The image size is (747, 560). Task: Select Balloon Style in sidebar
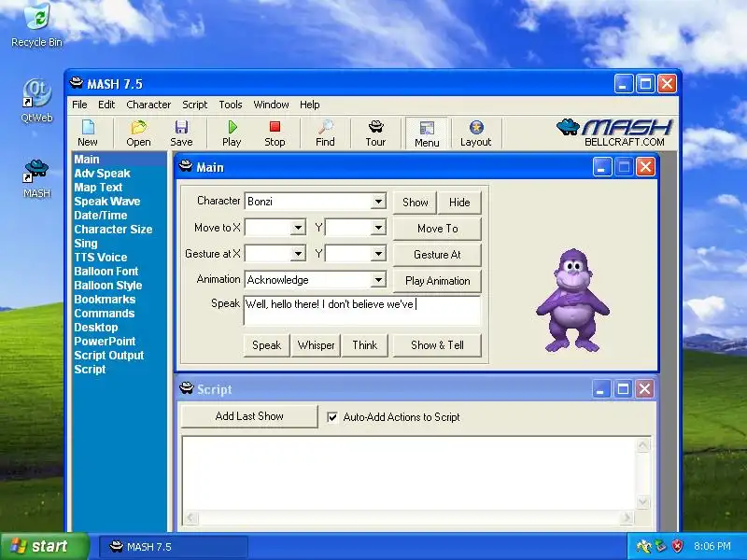[108, 286]
